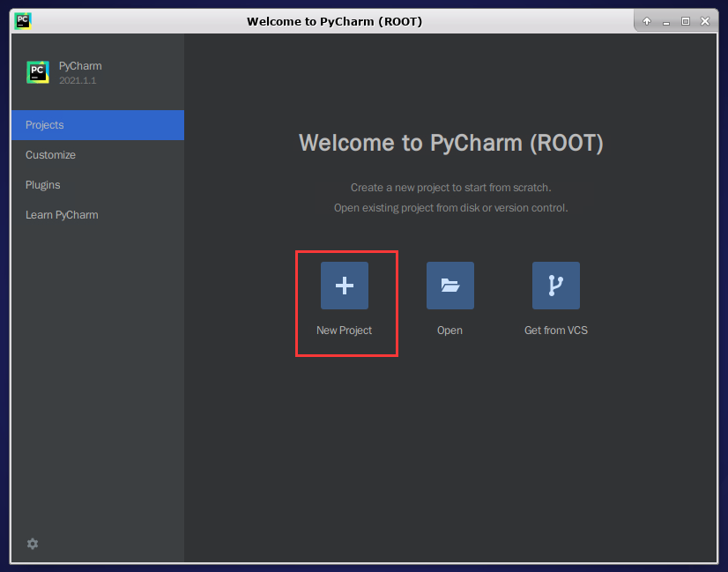Maximize the PyCharm welcome window

point(686,21)
